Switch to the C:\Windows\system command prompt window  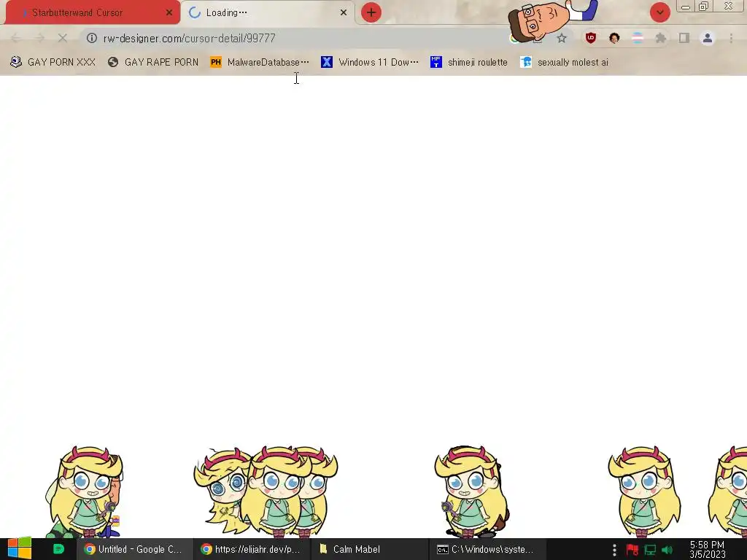486,549
